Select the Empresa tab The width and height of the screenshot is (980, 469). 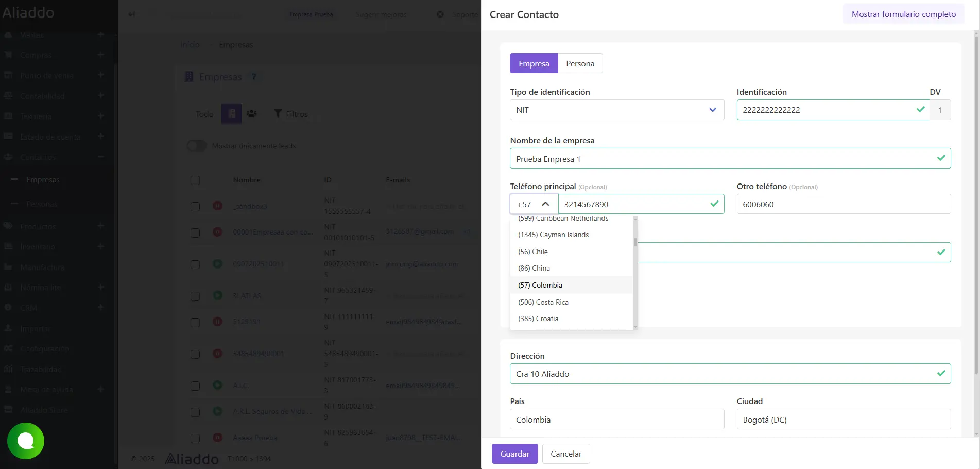pyautogui.click(x=534, y=63)
